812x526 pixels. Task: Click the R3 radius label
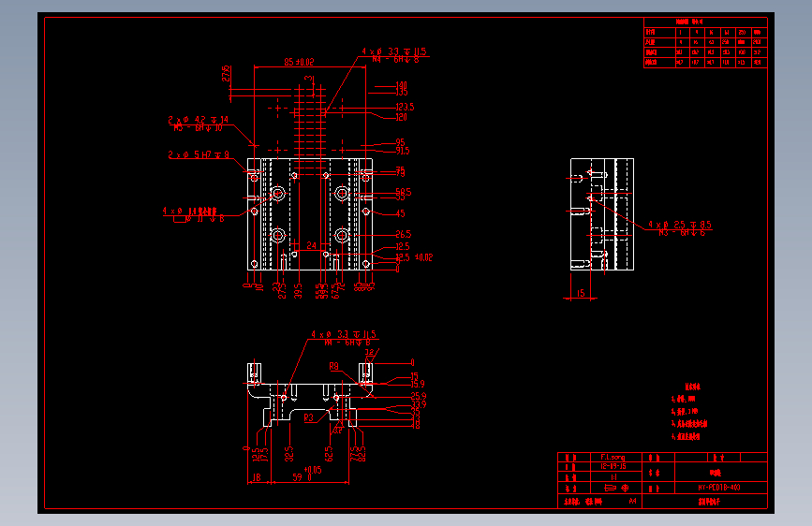(309, 417)
